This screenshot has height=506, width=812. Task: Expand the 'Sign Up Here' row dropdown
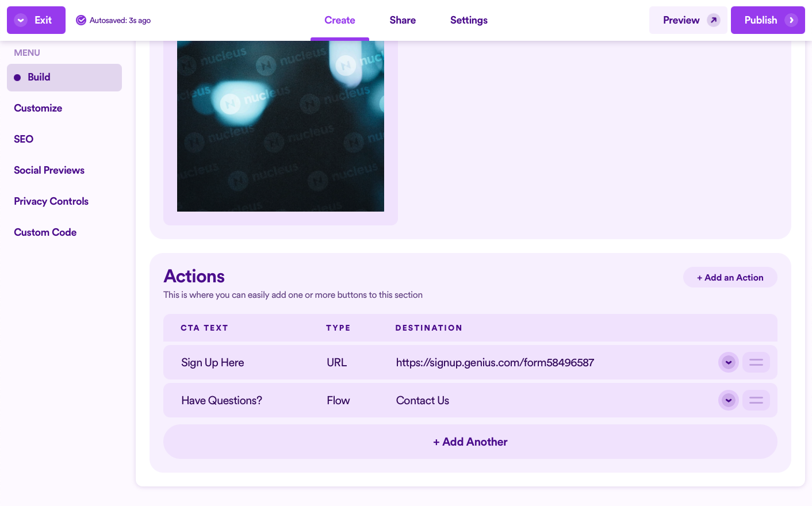tap(729, 362)
